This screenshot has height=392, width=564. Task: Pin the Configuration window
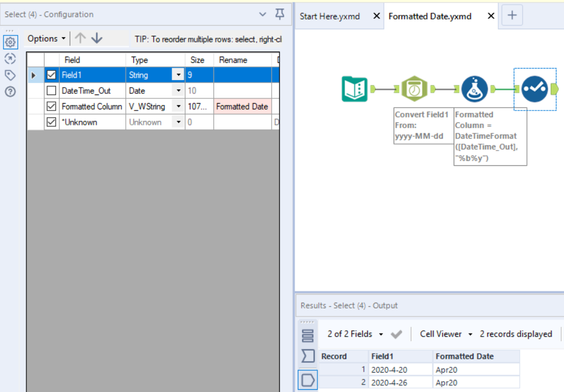tap(280, 14)
